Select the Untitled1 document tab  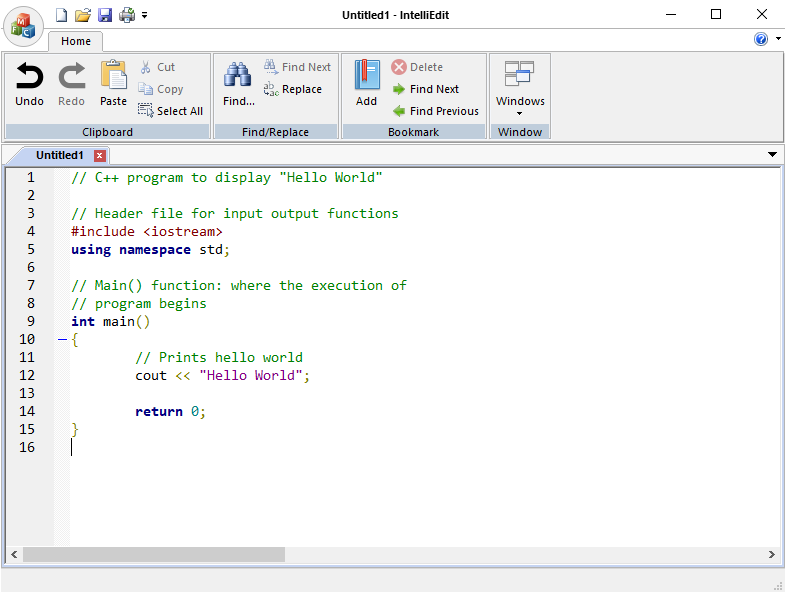coord(59,155)
